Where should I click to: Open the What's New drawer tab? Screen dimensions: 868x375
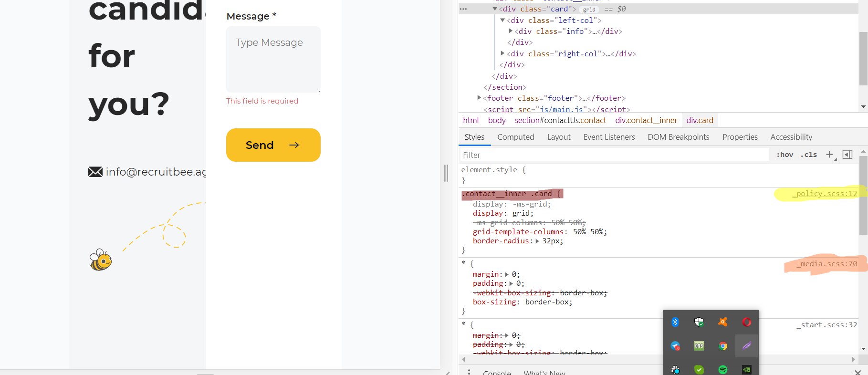click(x=544, y=373)
